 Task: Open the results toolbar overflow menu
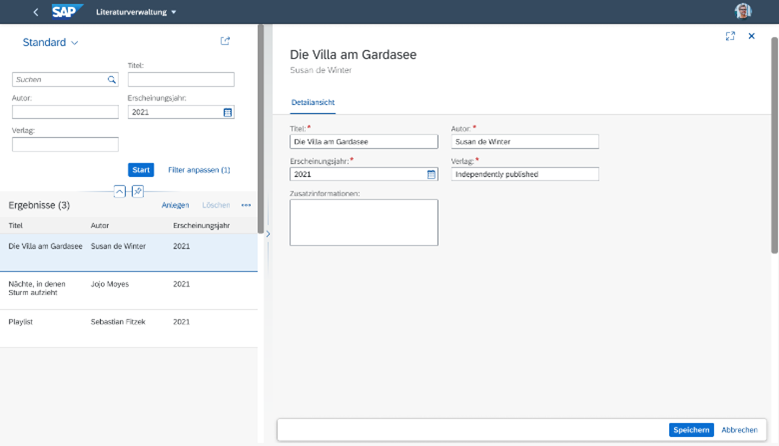[x=246, y=205]
